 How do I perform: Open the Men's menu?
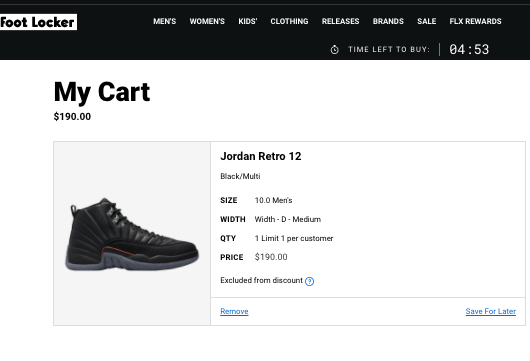[x=165, y=21]
